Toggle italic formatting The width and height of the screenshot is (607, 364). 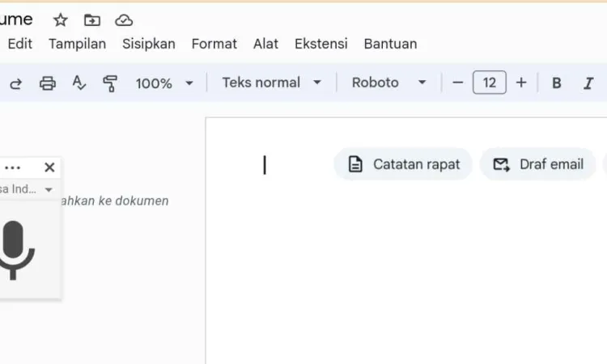click(x=588, y=83)
